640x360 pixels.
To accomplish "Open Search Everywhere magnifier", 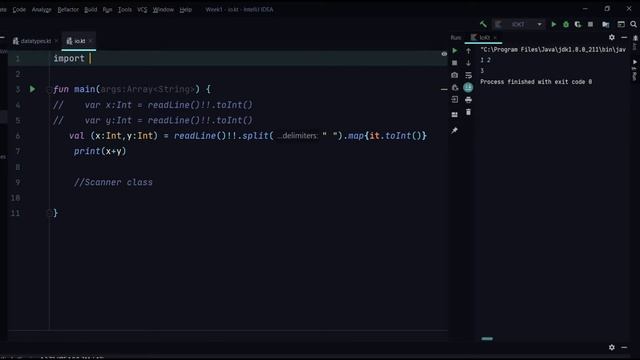I will 633,24.
